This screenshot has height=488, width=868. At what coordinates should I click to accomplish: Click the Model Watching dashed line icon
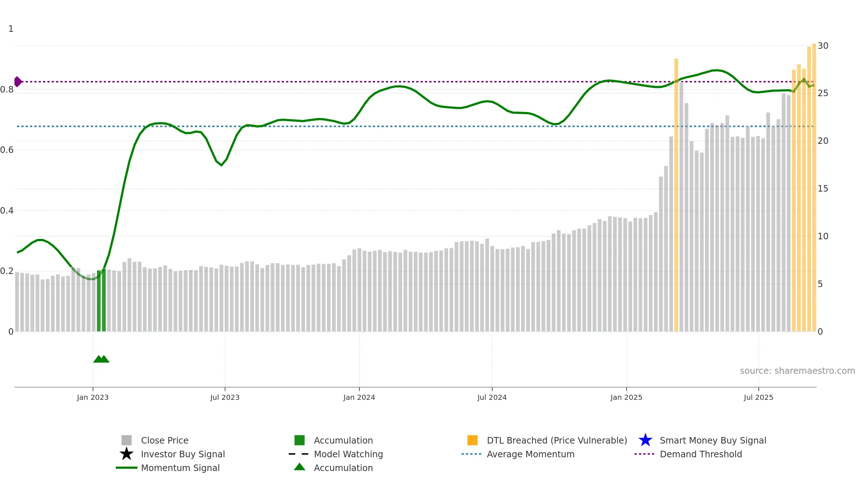click(299, 454)
